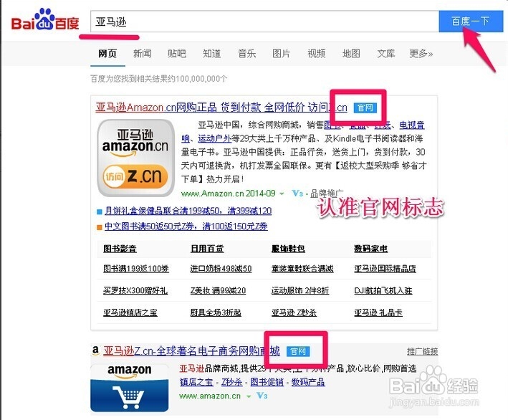
Task: Open 月饼礼盒保健品联合满199减50 promotion link
Action: click(188, 211)
